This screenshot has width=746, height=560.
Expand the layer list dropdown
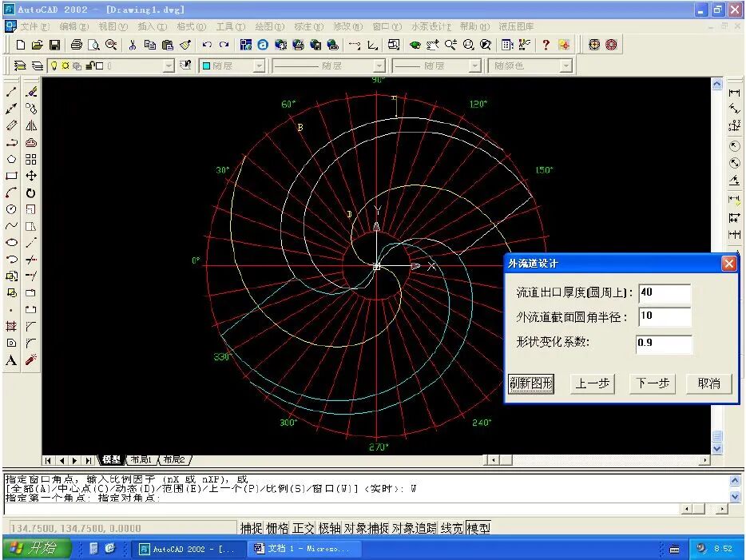coord(169,66)
